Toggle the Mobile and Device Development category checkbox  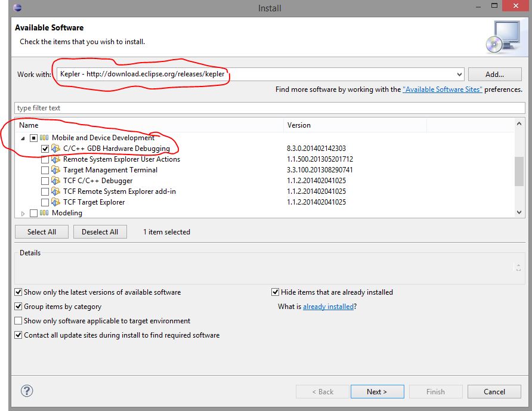pyautogui.click(x=33, y=138)
